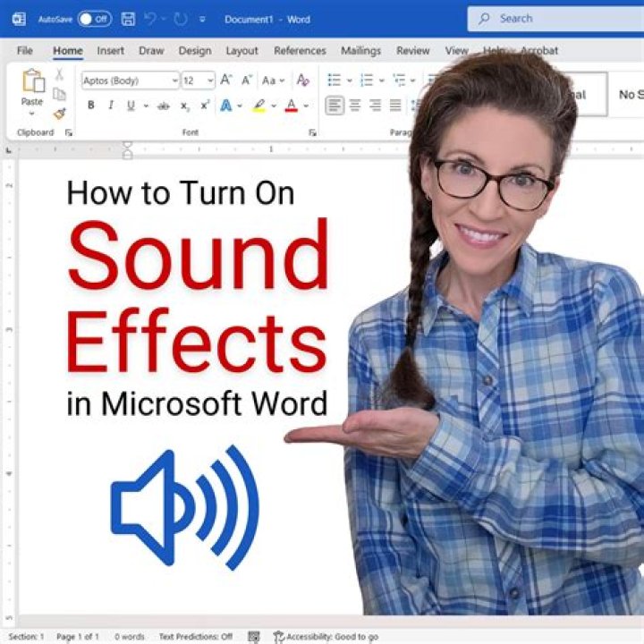Increase font size with the larger A icon

(x=226, y=80)
